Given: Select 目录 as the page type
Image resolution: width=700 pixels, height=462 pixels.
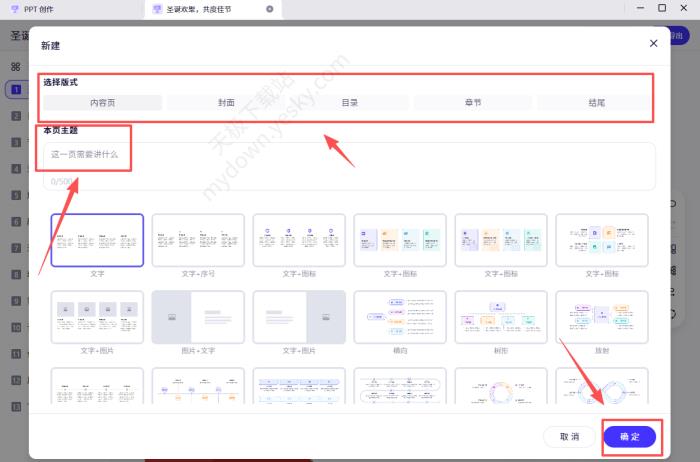Looking at the screenshot, I should click(350, 103).
